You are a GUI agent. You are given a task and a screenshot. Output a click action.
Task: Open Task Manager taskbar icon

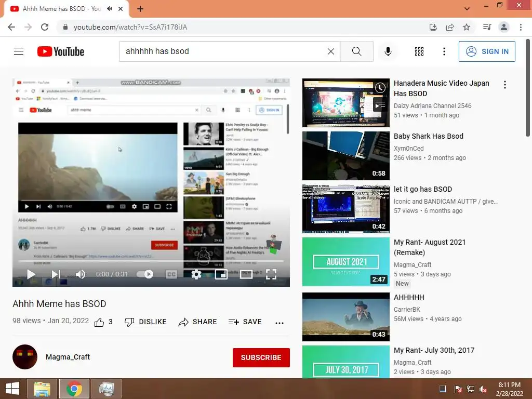pos(107,389)
